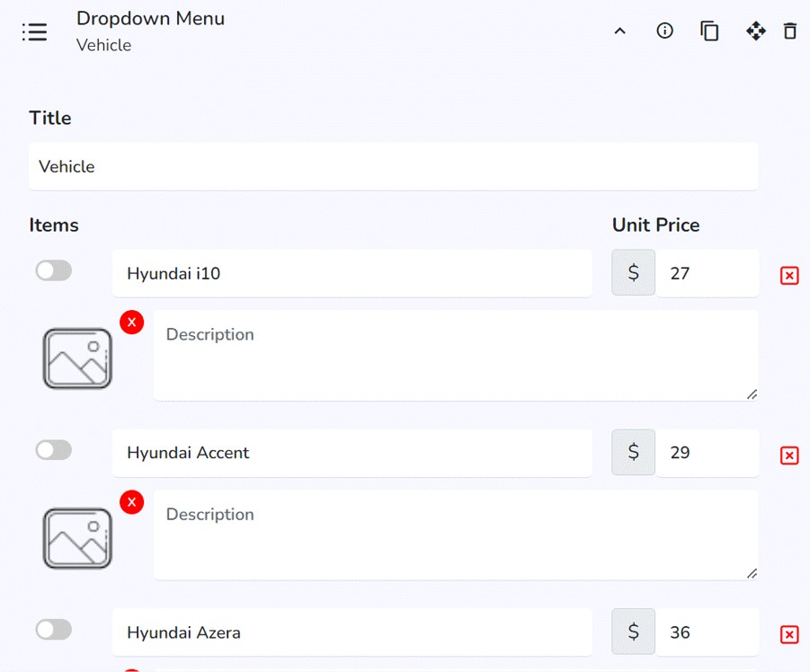Toggle the switch for Hyundai Azera
The image size is (810, 672).
[x=54, y=630]
